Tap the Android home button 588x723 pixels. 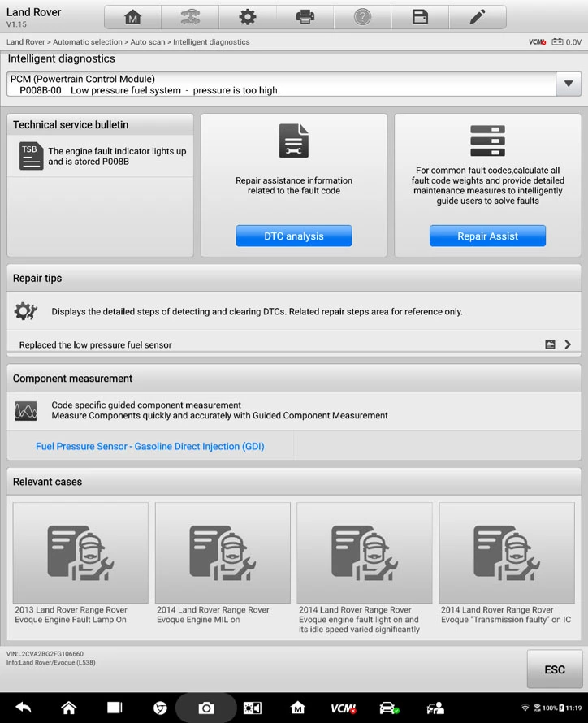[69, 708]
